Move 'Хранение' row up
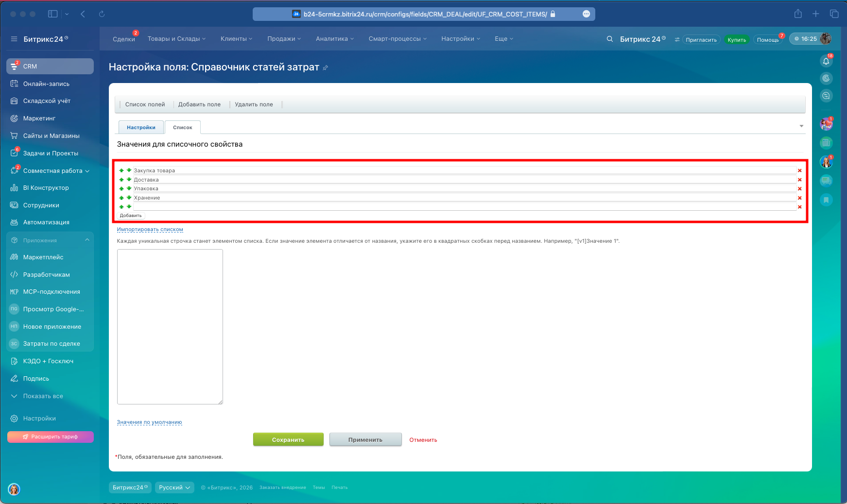This screenshot has height=504, width=847. (x=121, y=198)
